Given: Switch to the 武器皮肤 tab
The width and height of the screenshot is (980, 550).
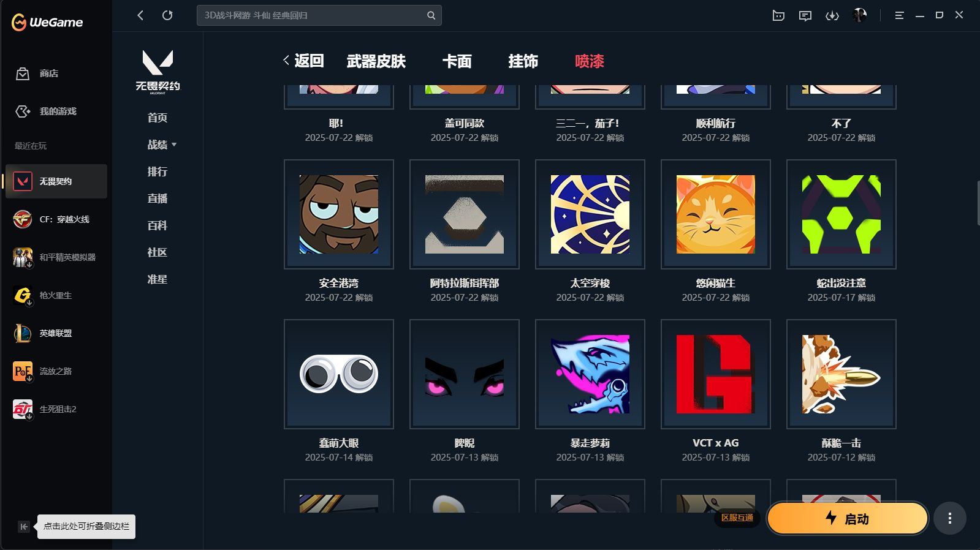Looking at the screenshot, I should click(x=376, y=61).
